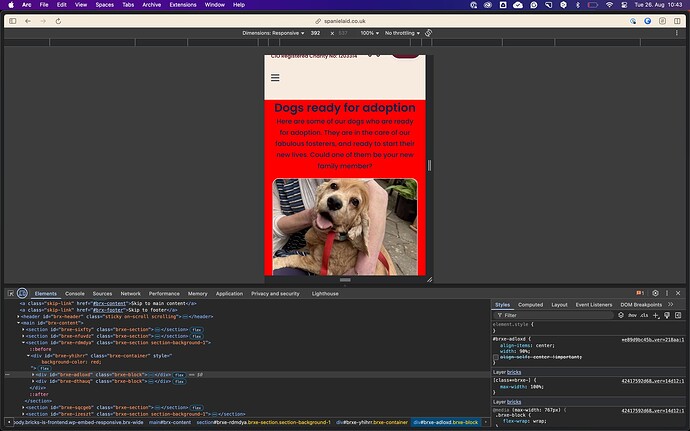
Task: Switch to the Console tab
Action: point(75,294)
